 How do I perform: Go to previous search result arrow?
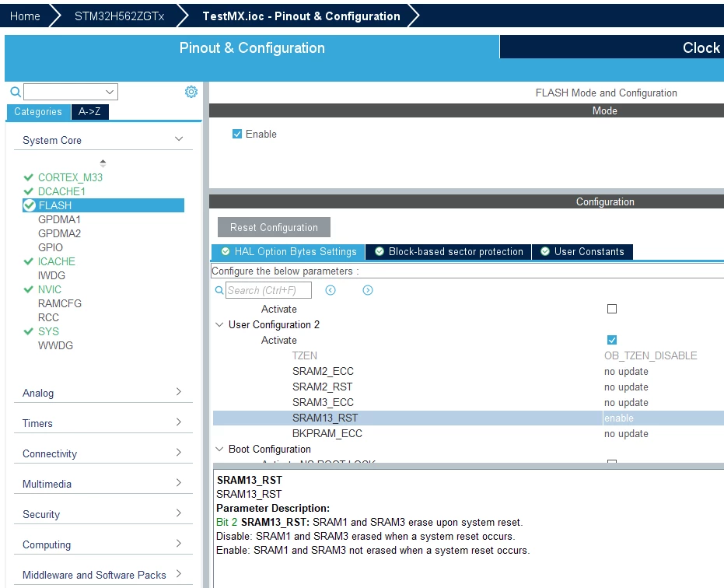(x=331, y=290)
